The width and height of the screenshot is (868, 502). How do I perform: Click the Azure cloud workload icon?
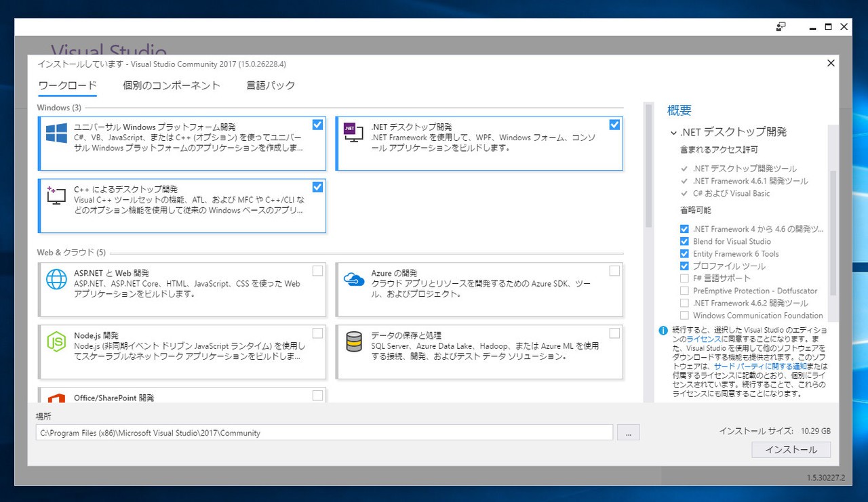click(353, 278)
